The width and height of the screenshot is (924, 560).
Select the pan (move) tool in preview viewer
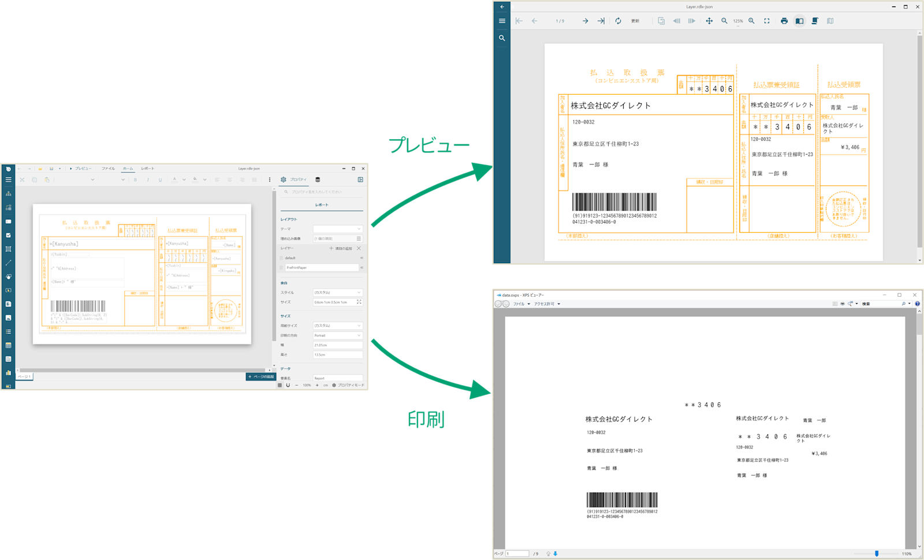click(x=709, y=21)
